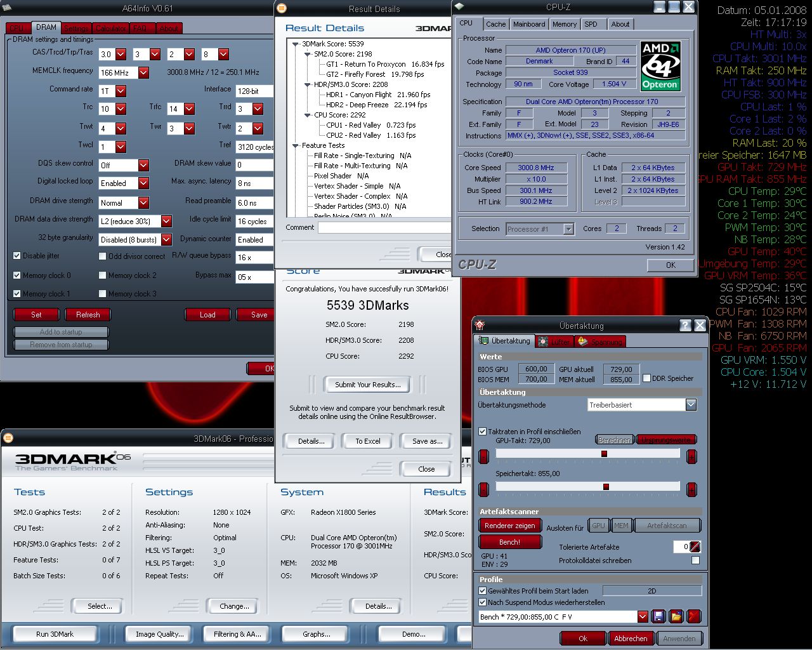This screenshot has width=812, height=650.
Task: Open the DRAM drive strength Normal dropdown
Action: tap(143, 202)
